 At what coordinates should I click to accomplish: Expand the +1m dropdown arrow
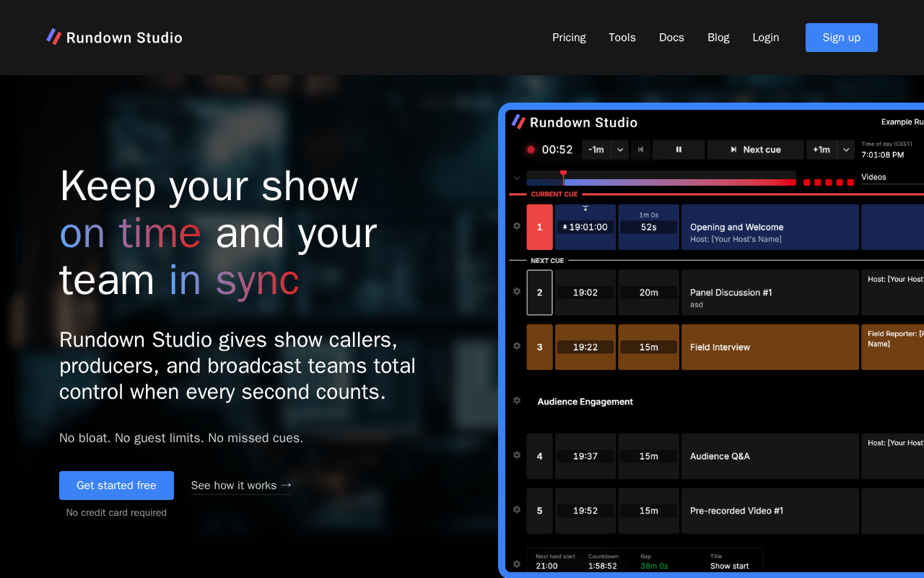846,150
